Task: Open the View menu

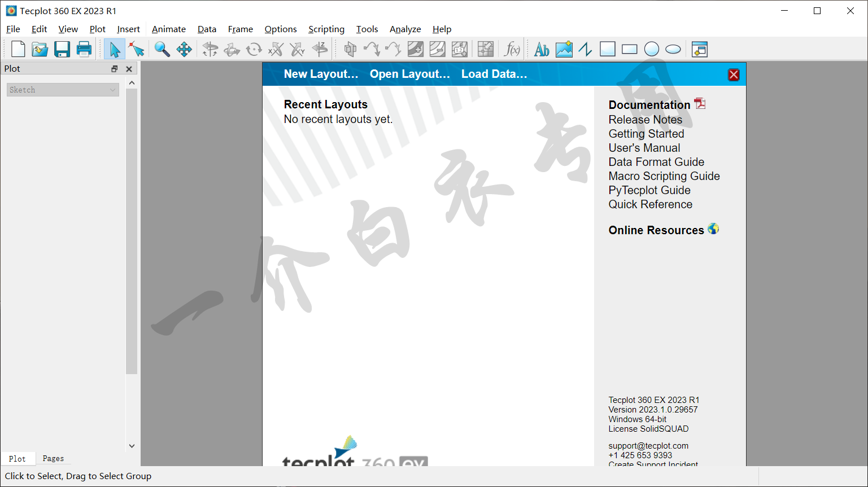Action: (68, 29)
